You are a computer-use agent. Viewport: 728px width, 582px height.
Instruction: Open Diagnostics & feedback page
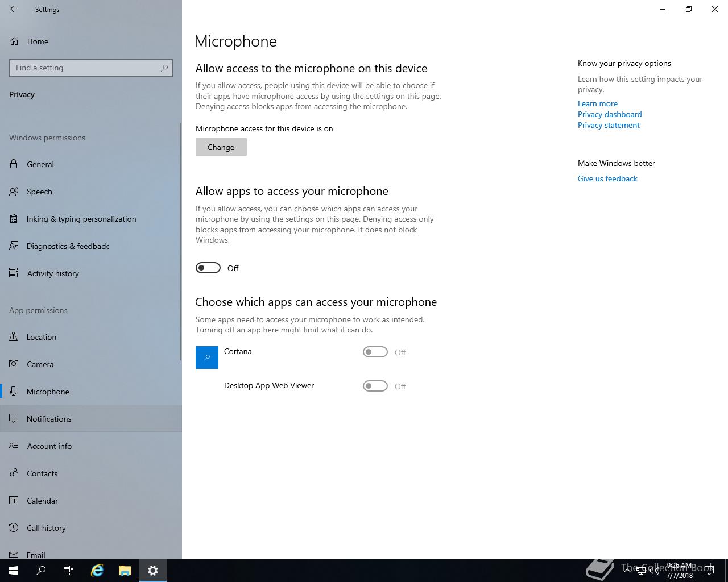click(91, 246)
